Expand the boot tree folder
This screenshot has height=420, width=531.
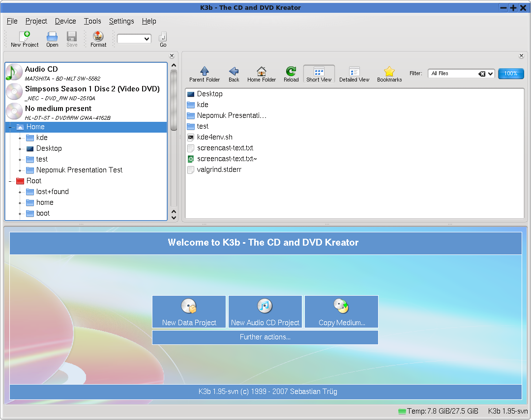pyautogui.click(x=20, y=214)
